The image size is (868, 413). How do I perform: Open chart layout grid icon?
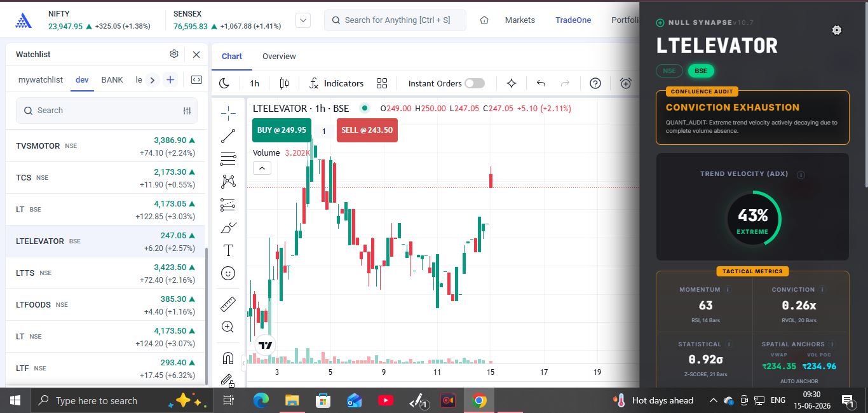click(382, 83)
